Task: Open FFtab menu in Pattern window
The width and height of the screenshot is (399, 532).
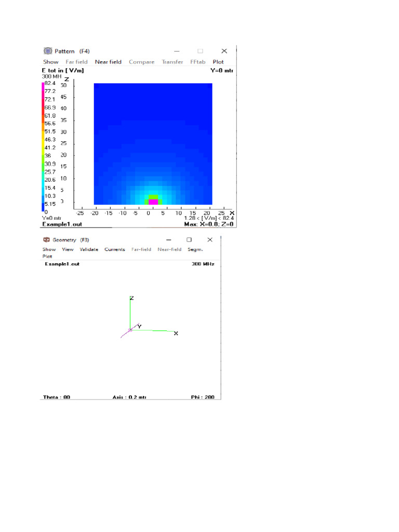Action: click(197, 62)
